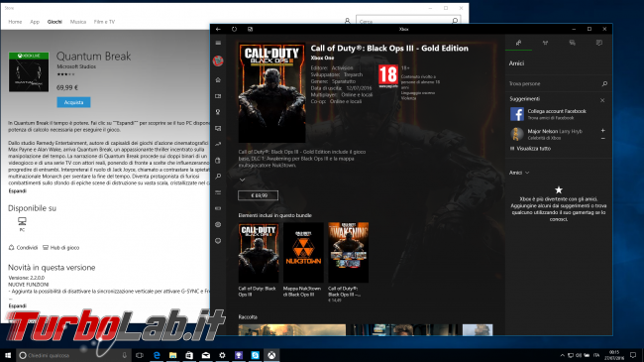The image size is (644, 362).
Task: Add Major Nelson with the plus icon
Action: [x=603, y=130]
